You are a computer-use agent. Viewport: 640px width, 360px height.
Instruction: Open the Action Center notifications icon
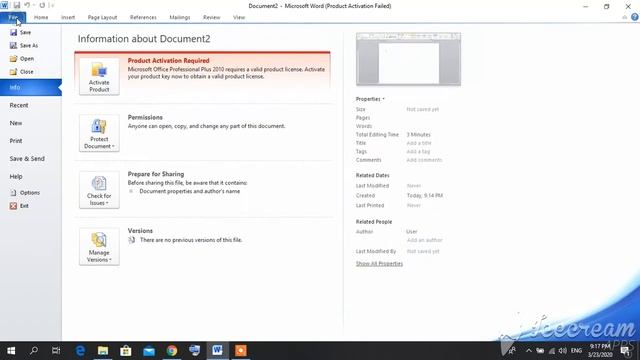point(625,351)
